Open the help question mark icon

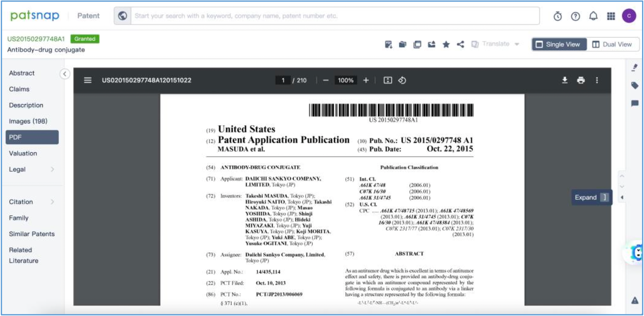pos(575,16)
